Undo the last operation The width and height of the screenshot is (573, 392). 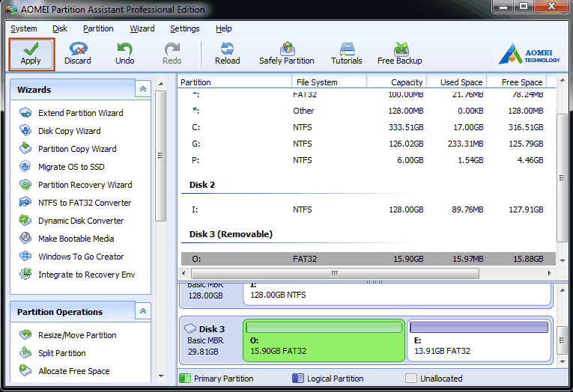click(124, 54)
